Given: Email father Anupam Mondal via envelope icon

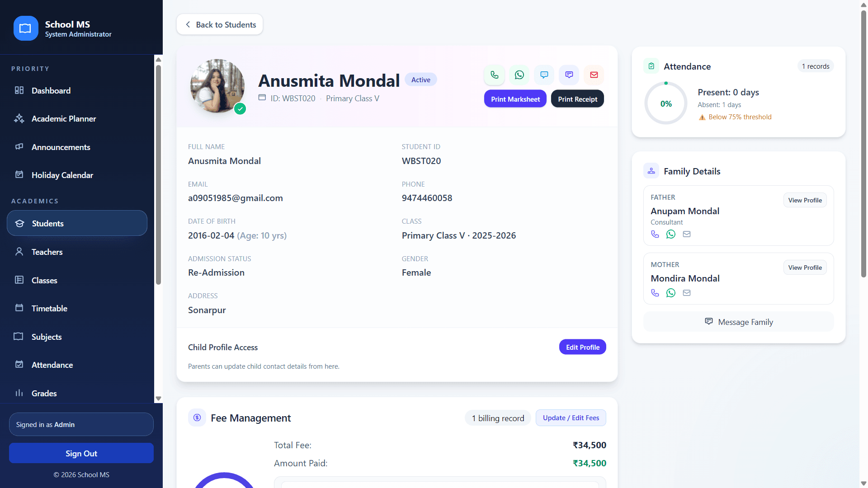Looking at the screenshot, I should tap(687, 234).
